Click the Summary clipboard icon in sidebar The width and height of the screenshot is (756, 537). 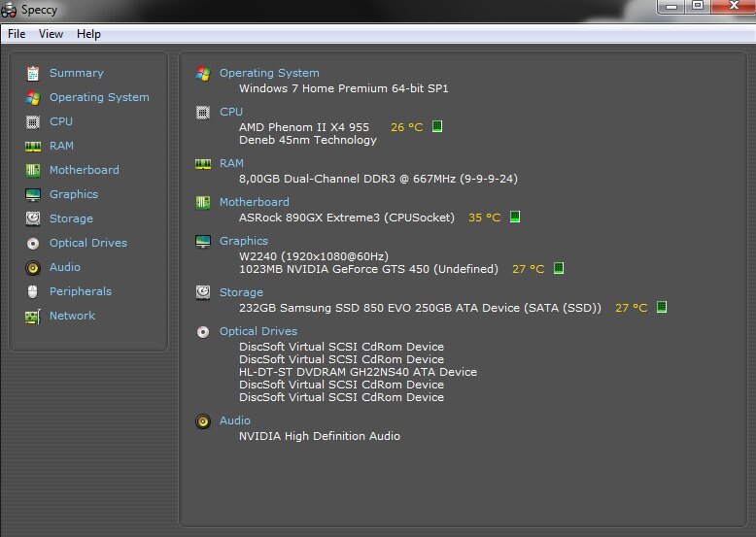click(33, 73)
